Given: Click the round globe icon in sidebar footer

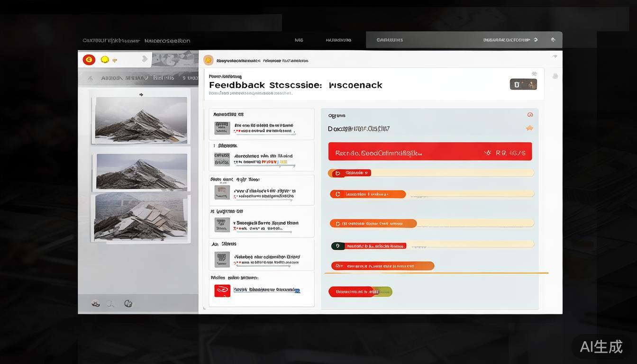Looking at the screenshot, I should [128, 303].
